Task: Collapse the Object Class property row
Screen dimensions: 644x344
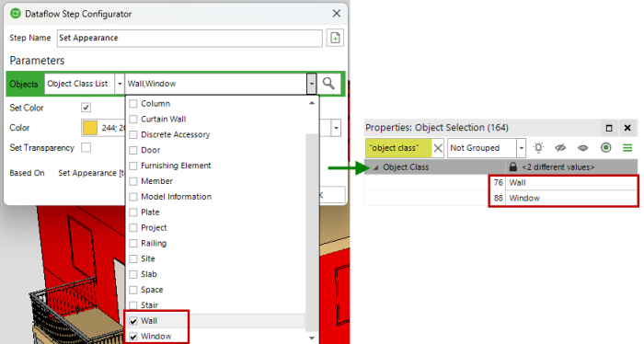Action: click(x=375, y=167)
